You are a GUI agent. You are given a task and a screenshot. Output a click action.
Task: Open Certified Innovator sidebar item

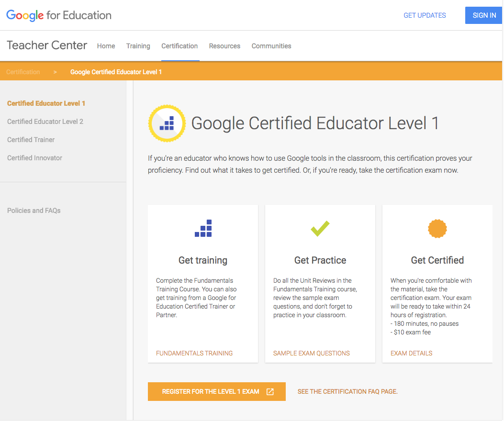[x=35, y=158]
